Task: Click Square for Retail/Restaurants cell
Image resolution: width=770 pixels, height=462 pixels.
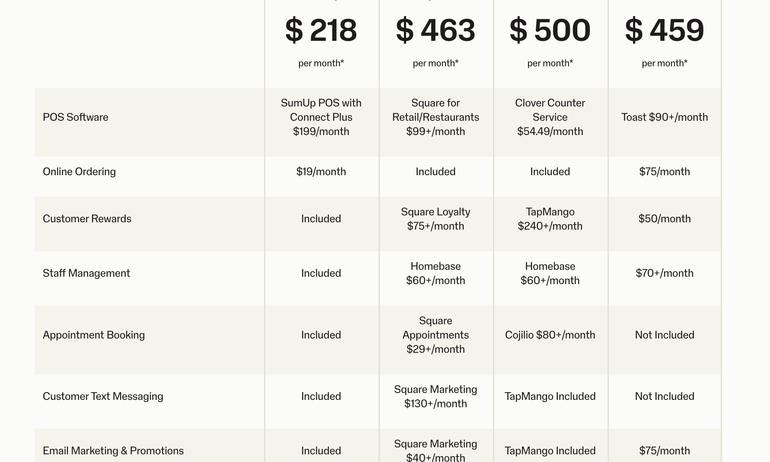Action: 435,117
